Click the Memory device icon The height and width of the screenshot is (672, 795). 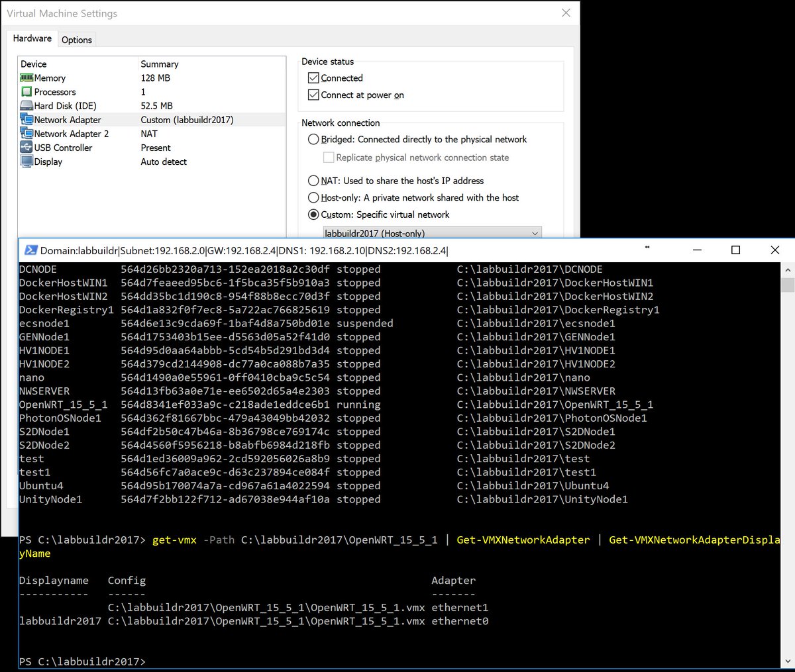tap(26, 78)
